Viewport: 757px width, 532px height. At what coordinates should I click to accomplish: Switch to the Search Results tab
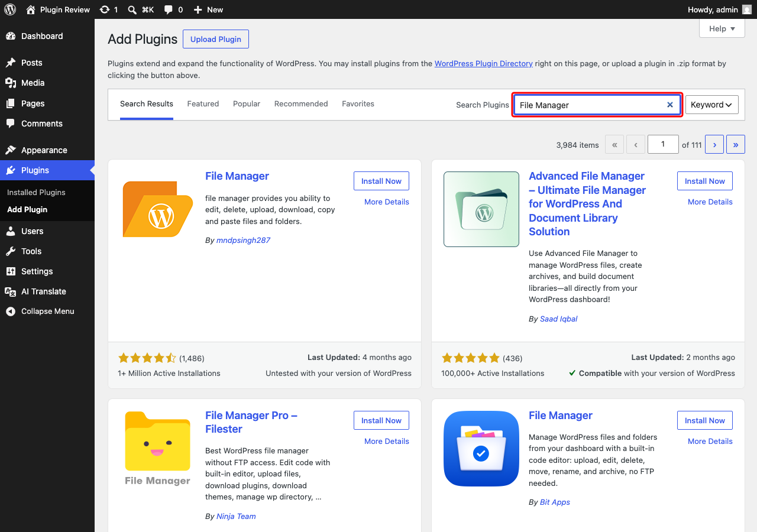click(x=147, y=104)
